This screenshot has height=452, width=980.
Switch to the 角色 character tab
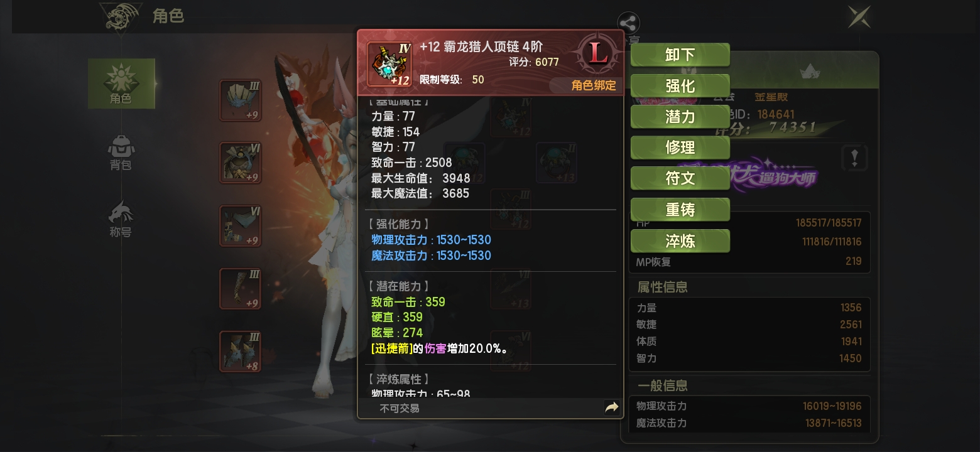[x=121, y=83]
